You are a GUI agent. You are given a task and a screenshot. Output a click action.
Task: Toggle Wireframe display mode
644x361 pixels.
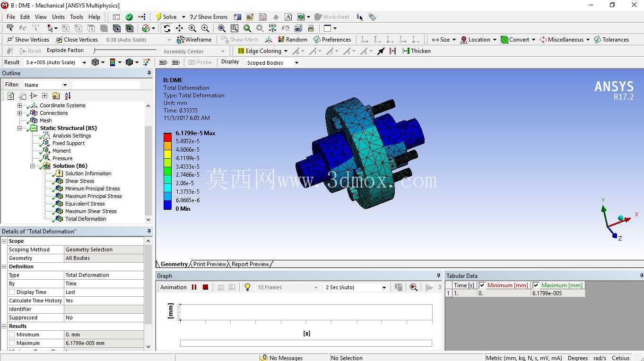click(x=194, y=40)
